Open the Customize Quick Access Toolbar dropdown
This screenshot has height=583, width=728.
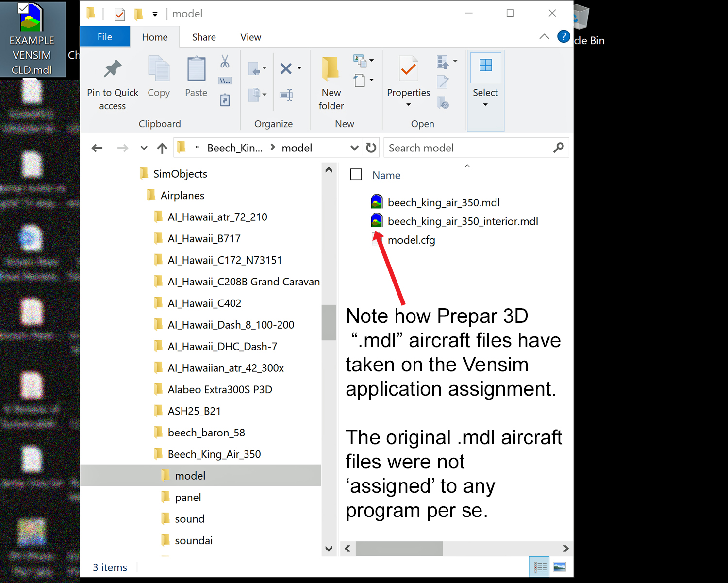click(155, 14)
